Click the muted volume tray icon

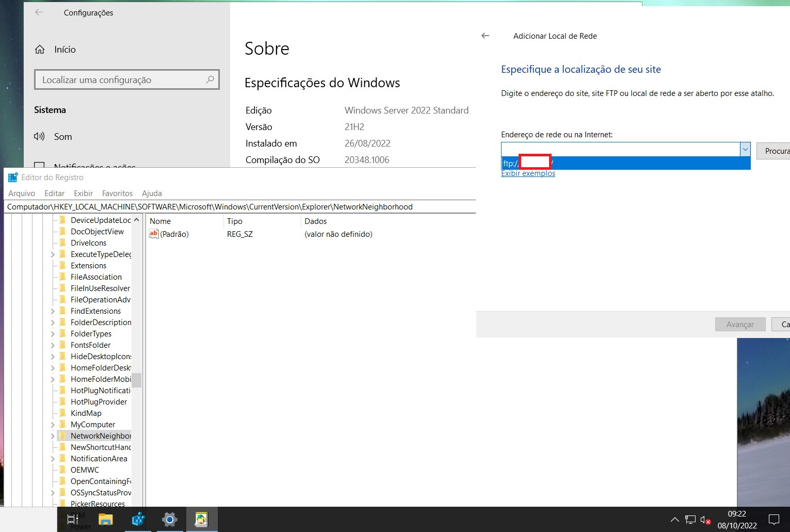click(705, 520)
